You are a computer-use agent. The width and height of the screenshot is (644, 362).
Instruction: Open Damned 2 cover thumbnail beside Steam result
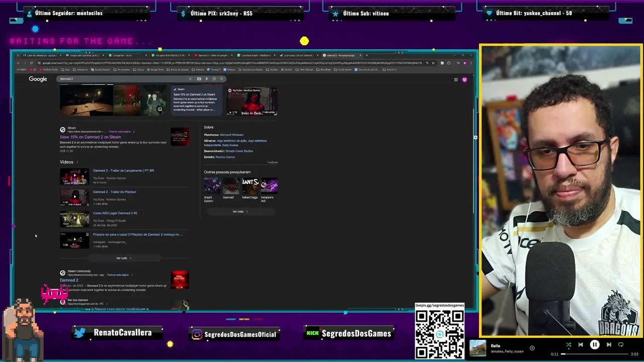click(x=180, y=137)
